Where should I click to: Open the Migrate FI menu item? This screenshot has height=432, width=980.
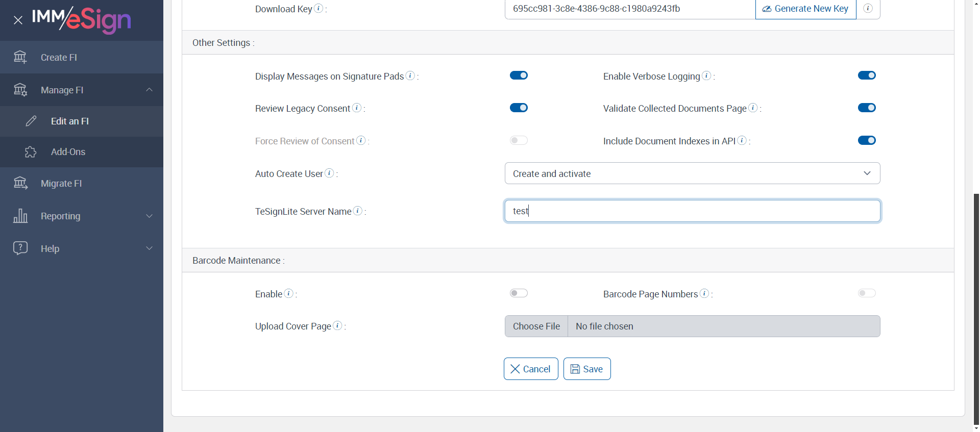(x=61, y=184)
